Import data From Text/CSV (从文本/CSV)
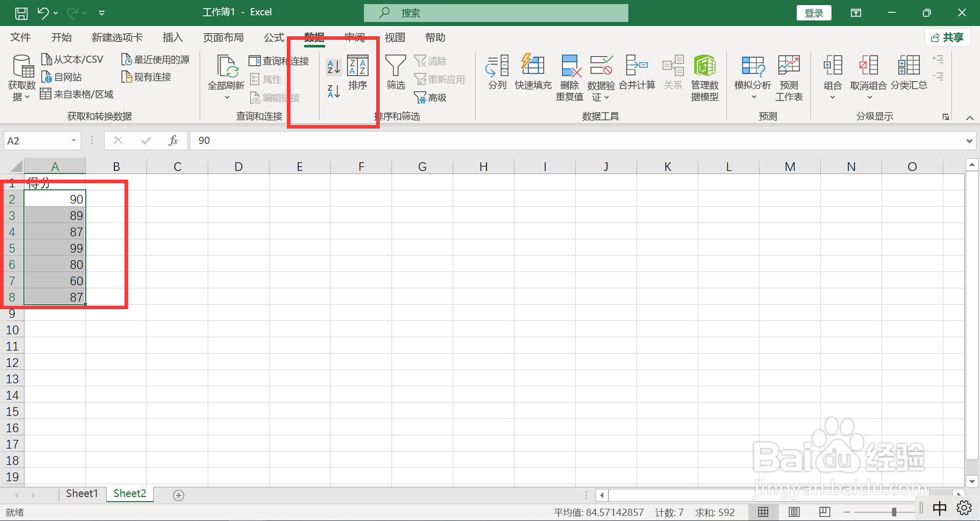 point(72,60)
